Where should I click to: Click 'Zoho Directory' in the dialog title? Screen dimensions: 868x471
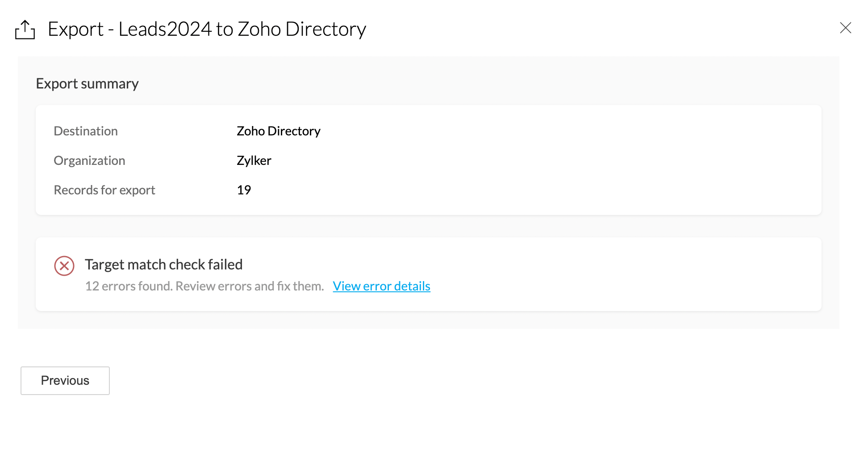coord(302,29)
